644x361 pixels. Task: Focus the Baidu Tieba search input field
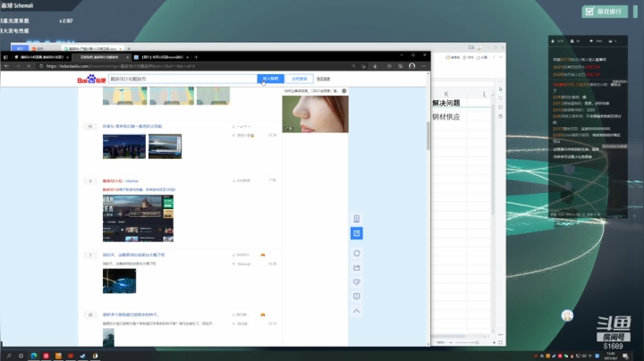[x=182, y=79]
